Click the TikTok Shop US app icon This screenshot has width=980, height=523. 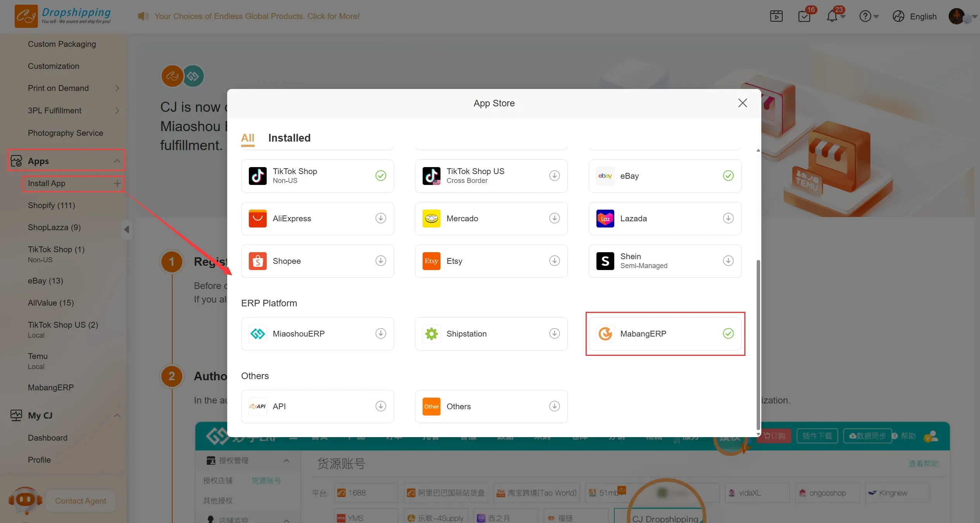(x=431, y=176)
